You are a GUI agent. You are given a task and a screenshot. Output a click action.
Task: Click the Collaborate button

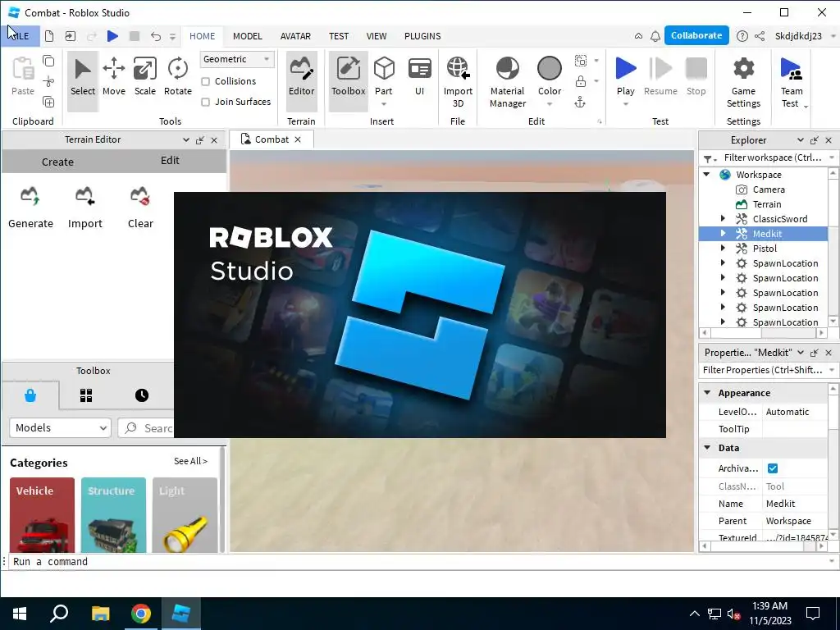pos(696,35)
